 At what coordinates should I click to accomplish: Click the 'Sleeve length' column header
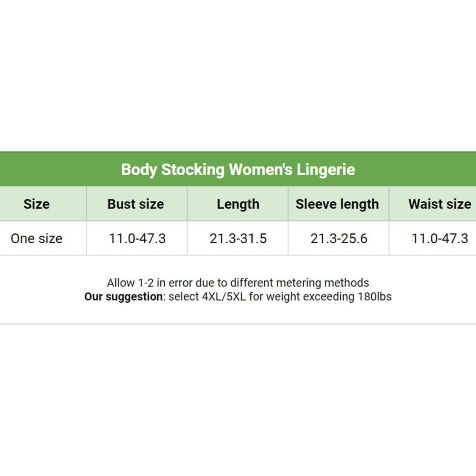337,204
